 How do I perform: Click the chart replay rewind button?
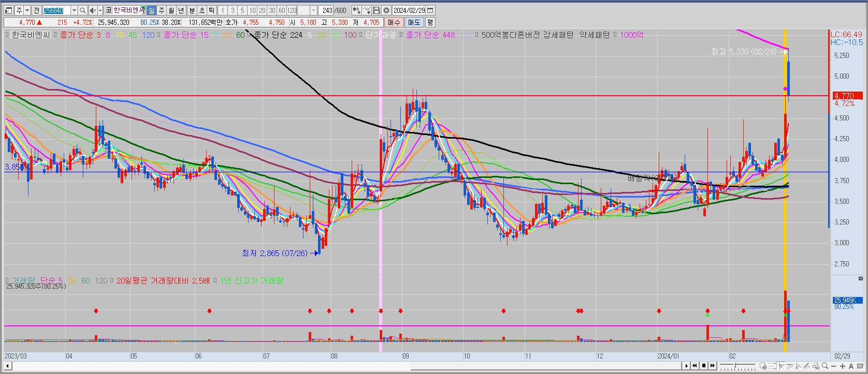[x=695, y=366]
